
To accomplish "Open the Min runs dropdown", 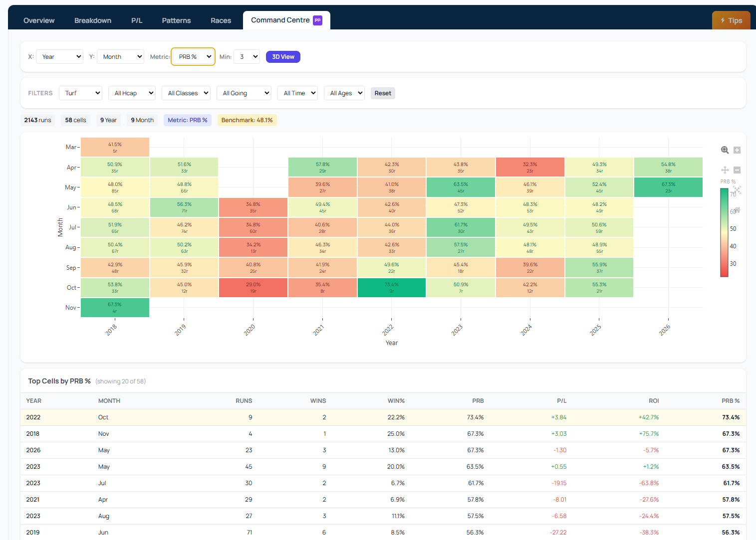I will click(247, 57).
